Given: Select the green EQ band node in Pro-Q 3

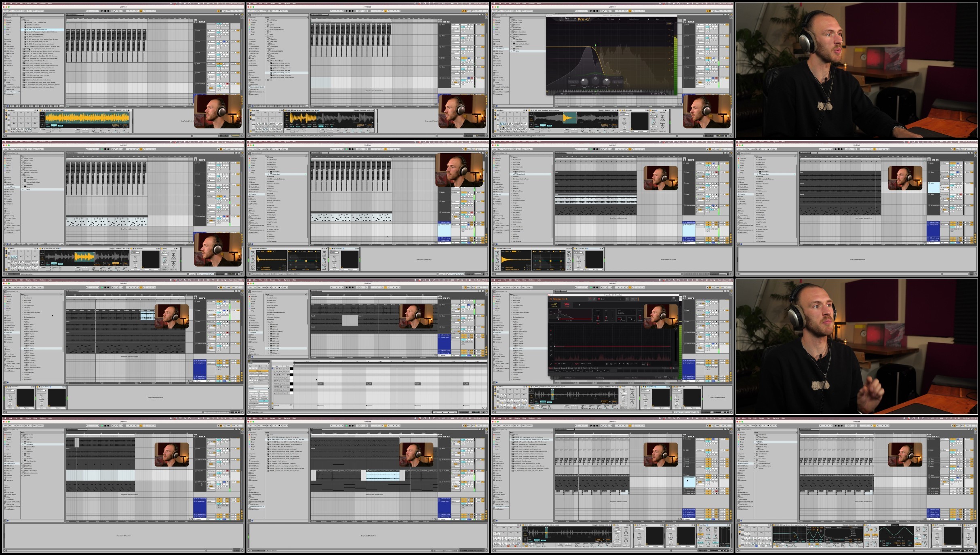Looking at the screenshot, I should click(x=595, y=45).
